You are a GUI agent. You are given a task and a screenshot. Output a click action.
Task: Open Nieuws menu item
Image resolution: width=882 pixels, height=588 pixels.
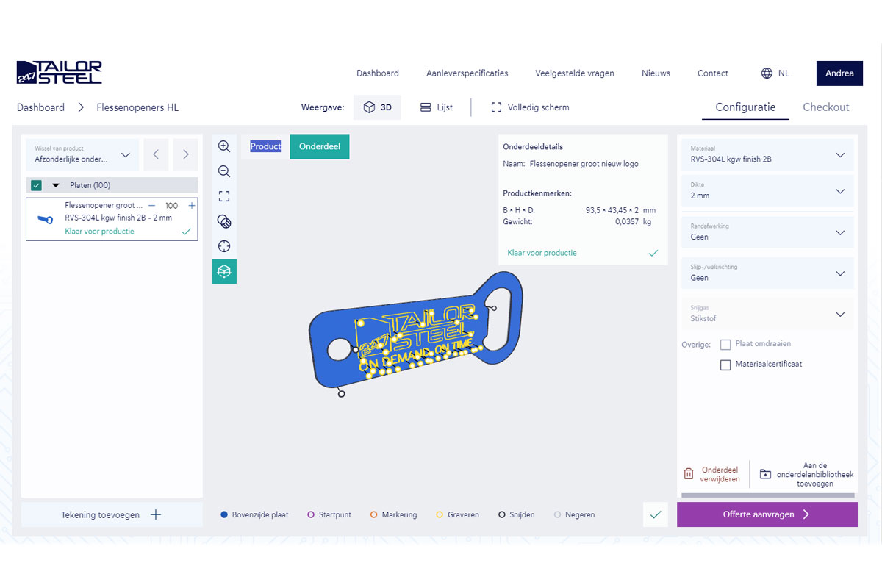(x=656, y=73)
